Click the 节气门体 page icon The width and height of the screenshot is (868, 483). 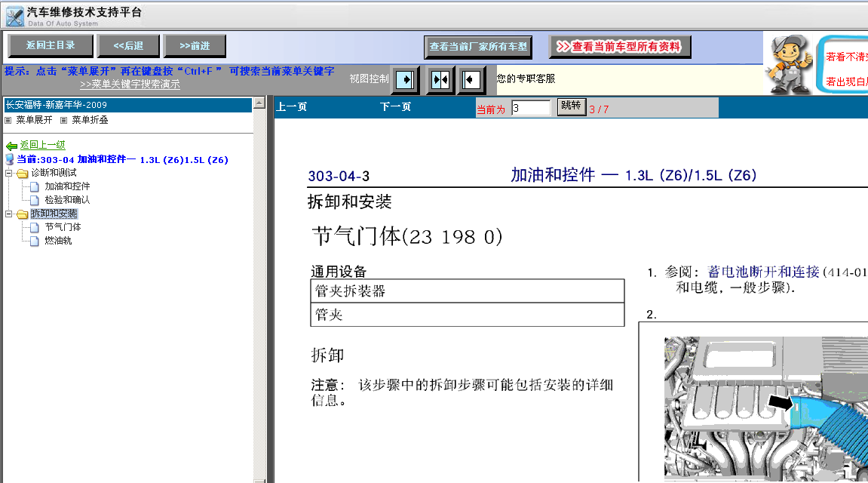click(x=35, y=227)
